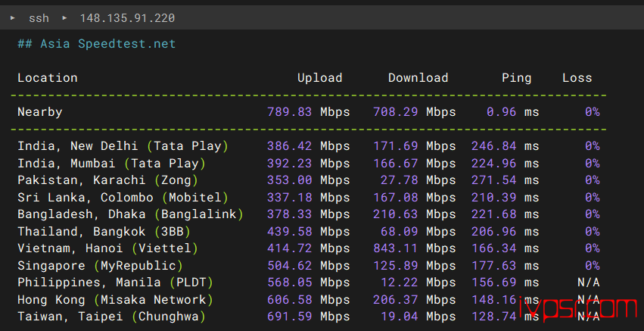Select Hong Kong upload 606.58

tap(290, 300)
